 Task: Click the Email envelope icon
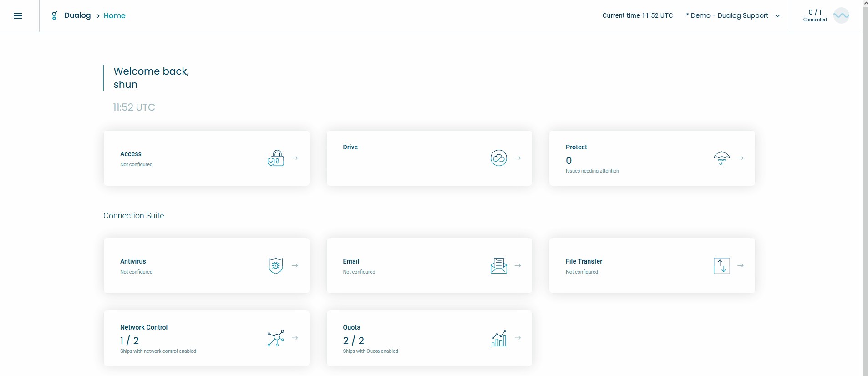tap(499, 265)
